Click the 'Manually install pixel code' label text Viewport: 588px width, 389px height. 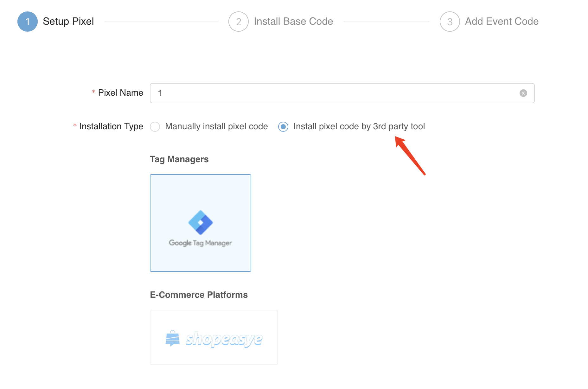click(x=216, y=126)
